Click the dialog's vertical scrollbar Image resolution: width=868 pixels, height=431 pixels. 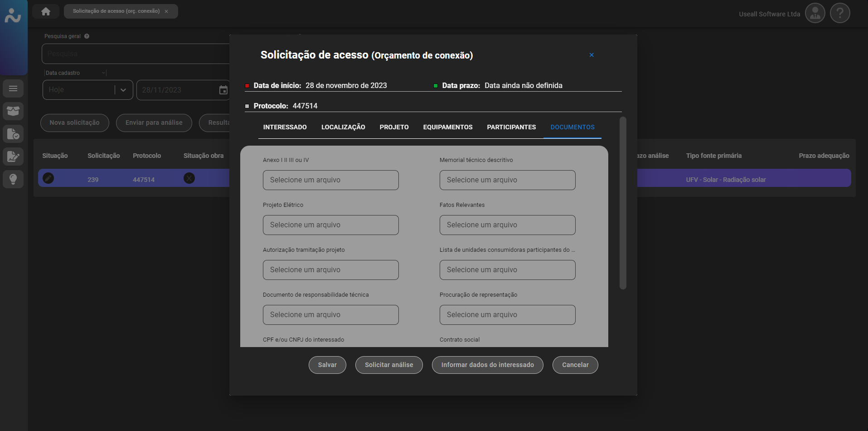(x=622, y=203)
